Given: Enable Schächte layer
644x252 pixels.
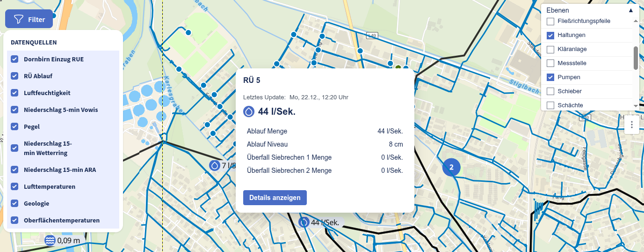Looking at the screenshot, I should (550, 105).
